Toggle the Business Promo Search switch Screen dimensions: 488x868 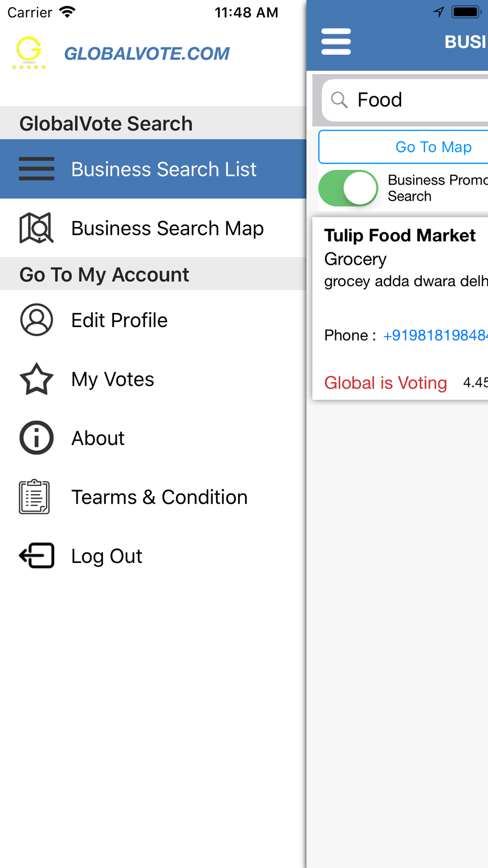[x=348, y=188]
